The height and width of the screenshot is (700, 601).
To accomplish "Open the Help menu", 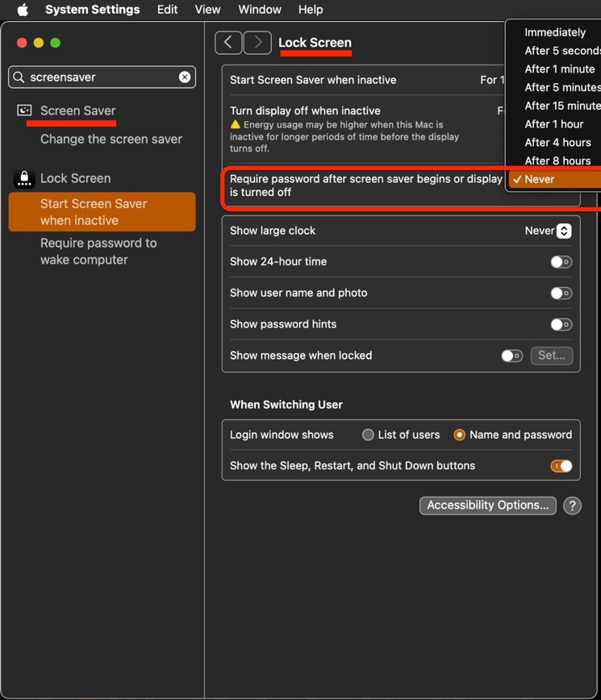I will pyautogui.click(x=311, y=10).
